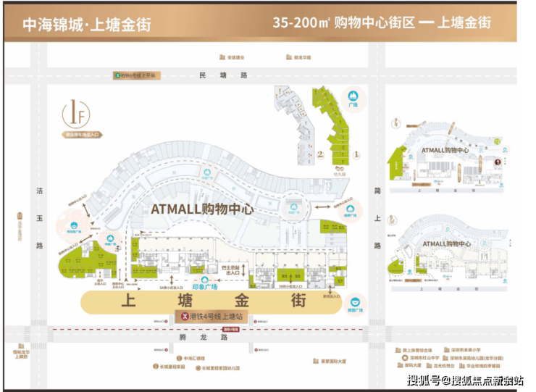
Task: Click the teal plaza icon on the patterned west circle
Action: pos(74,227)
